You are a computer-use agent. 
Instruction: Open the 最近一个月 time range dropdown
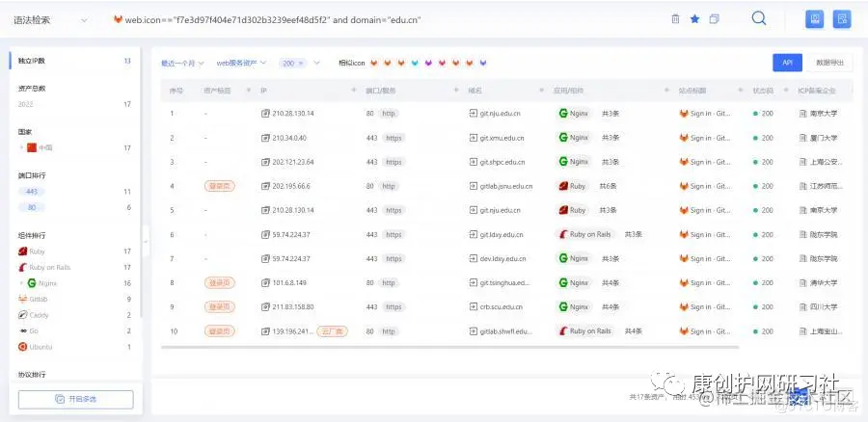[x=182, y=63]
